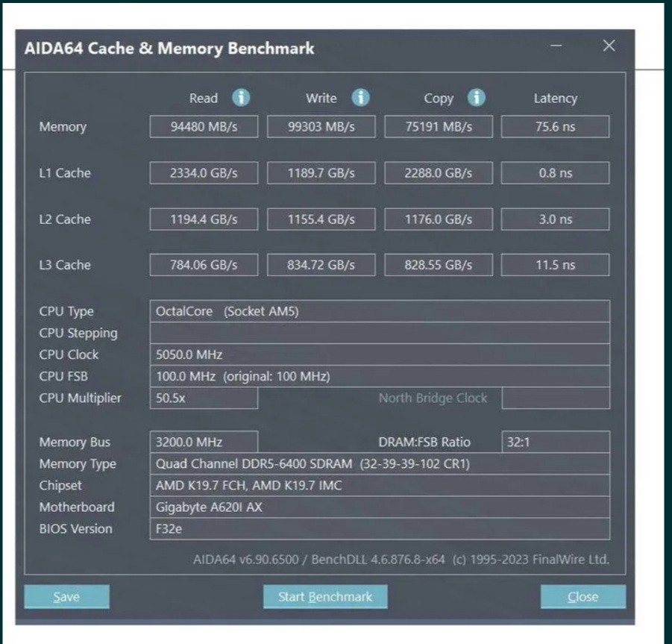The height and width of the screenshot is (644, 672).
Task: Click Start Benchmark
Action: pyautogui.click(x=325, y=596)
